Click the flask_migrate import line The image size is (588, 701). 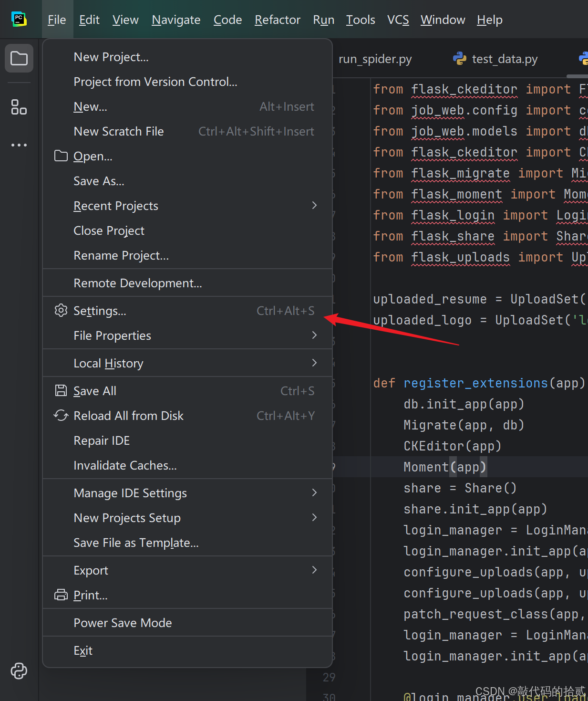click(x=480, y=173)
